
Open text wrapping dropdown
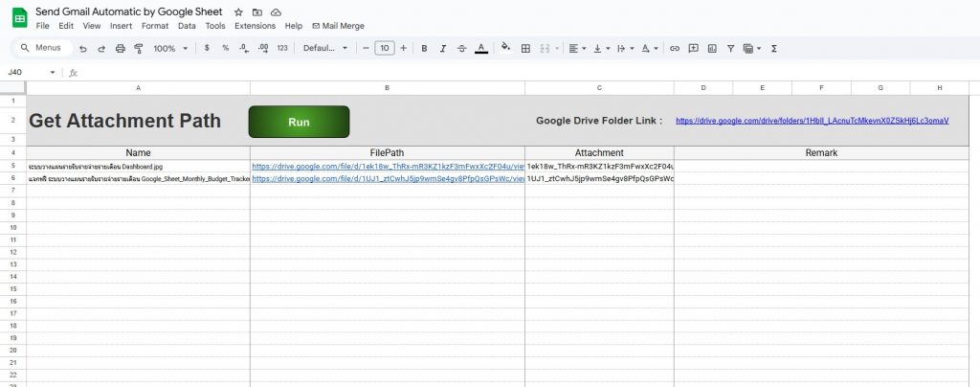(625, 48)
